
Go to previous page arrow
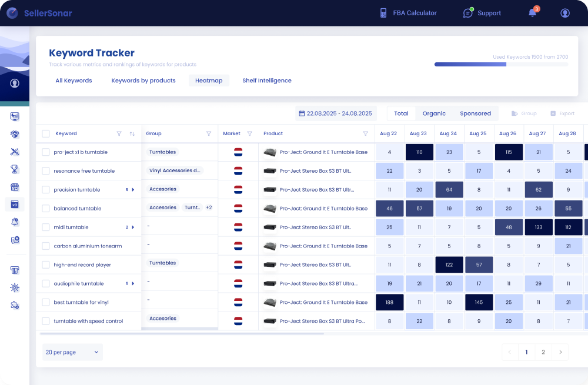510,352
